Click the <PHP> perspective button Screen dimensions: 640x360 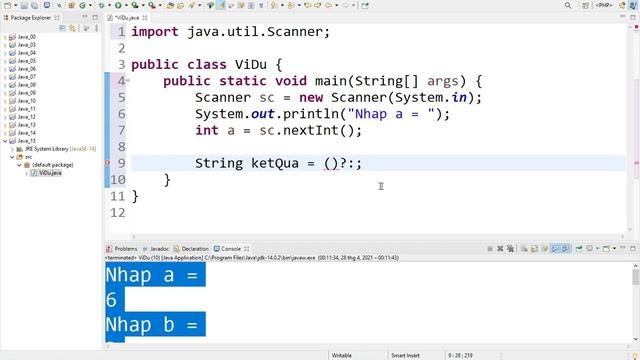tap(604, 5)
